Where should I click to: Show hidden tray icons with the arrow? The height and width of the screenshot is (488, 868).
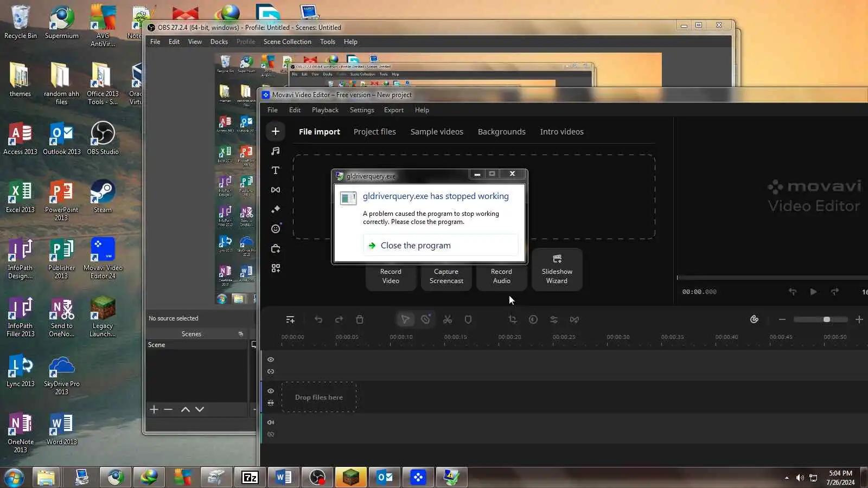[787, 478]
